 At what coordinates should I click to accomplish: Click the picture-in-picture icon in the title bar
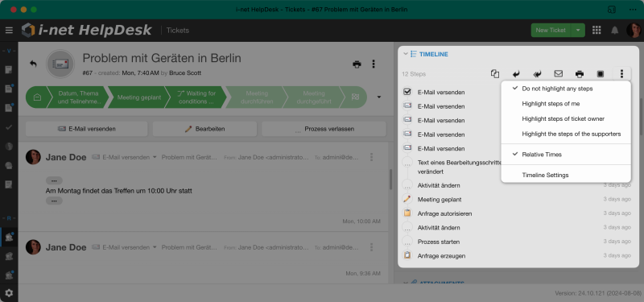(613, 10)
